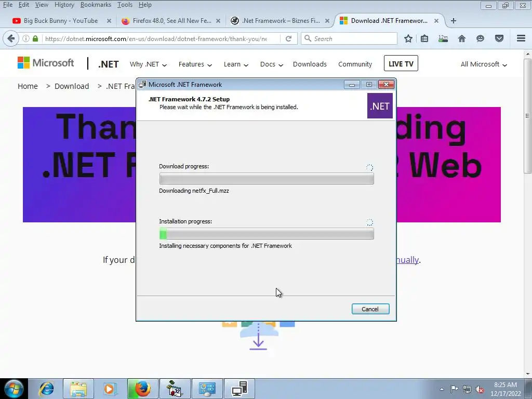Open a new tab with plus button
Image resolution: width=532 pixels, height=399 pixels.
pyautogui.click(x=453, y=21)
